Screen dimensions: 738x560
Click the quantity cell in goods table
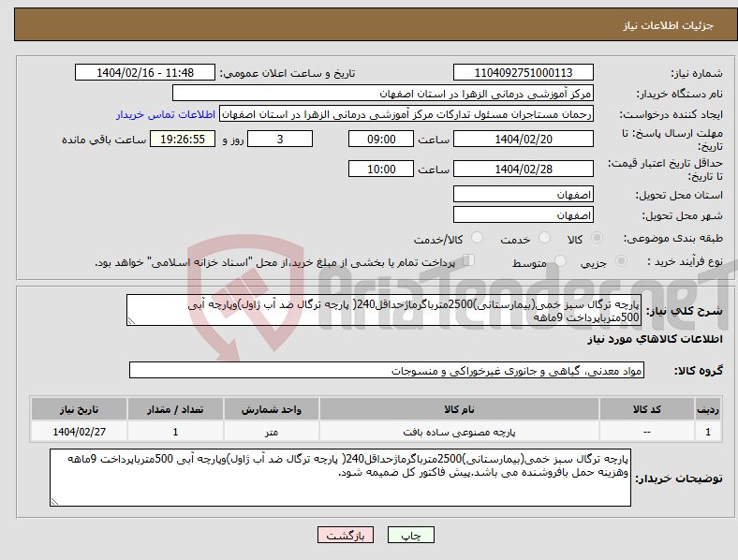click(x=175, y=432)
